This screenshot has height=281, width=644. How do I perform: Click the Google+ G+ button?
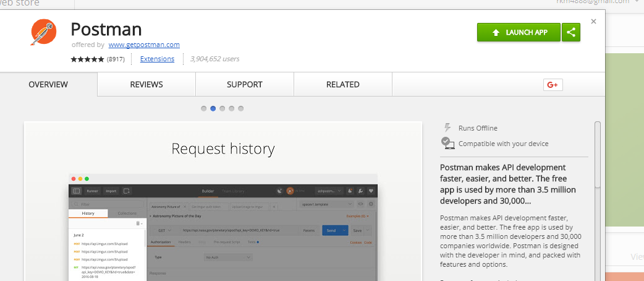click(553, 85)
